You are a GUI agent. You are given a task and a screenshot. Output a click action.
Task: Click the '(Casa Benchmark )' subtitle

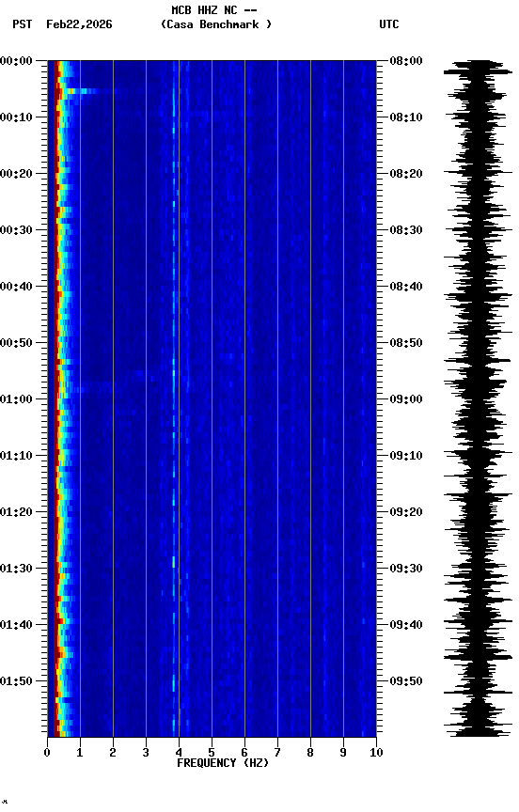click(x=216, y=24)
